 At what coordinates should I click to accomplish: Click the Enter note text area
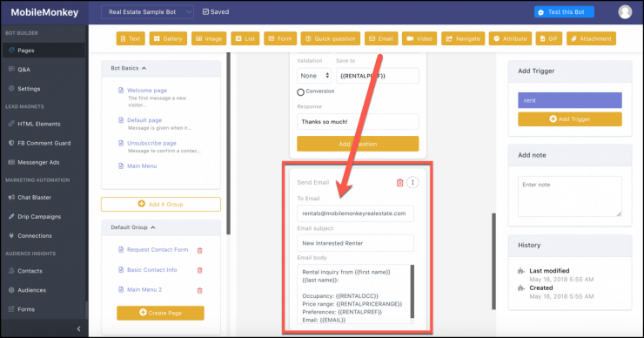[570, 196]
